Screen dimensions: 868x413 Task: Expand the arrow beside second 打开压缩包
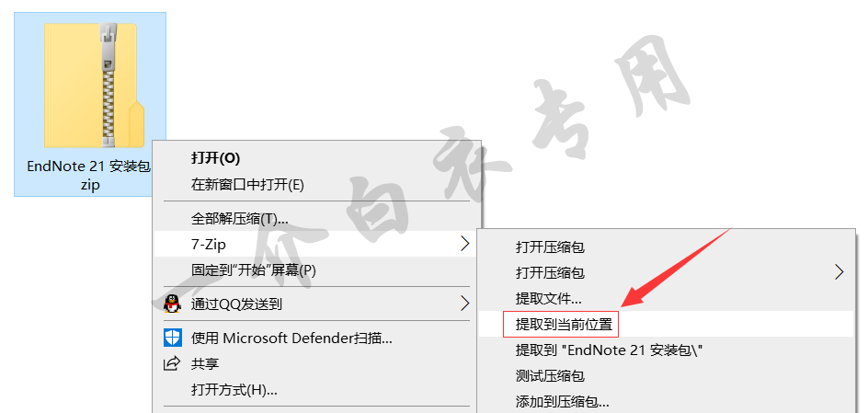coord(839,272)
